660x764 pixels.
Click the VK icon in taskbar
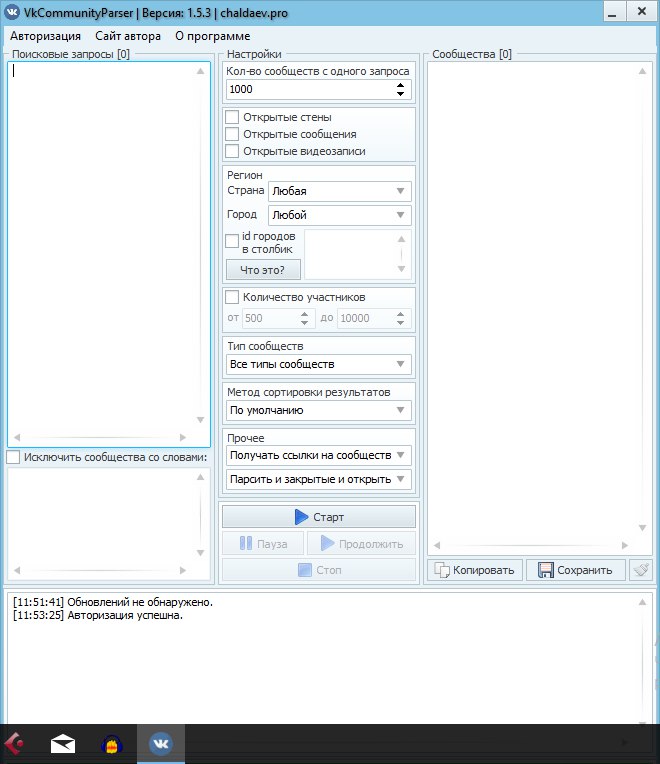point(160,743)
